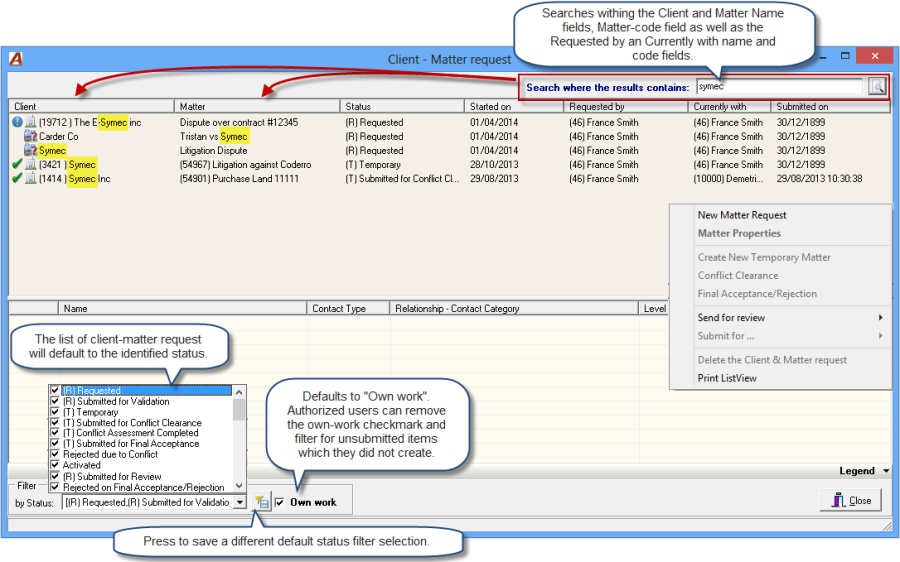Select Final Acceptance/Rejection menu entry
900x562 pixels.
pyautogui.click(x=757, y=293)
